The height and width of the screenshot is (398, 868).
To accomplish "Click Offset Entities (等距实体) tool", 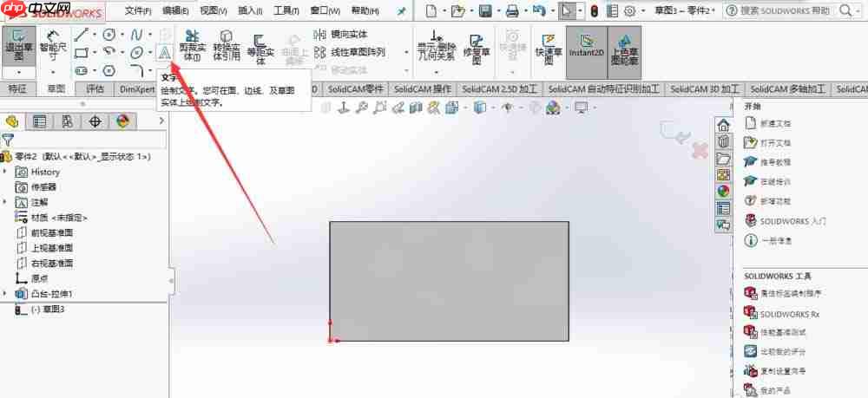I will (260, 48).
